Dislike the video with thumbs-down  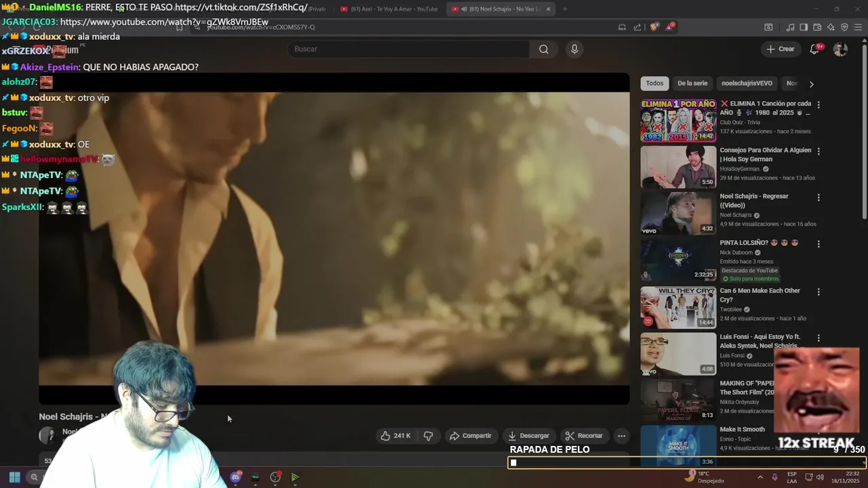[428, 436]
